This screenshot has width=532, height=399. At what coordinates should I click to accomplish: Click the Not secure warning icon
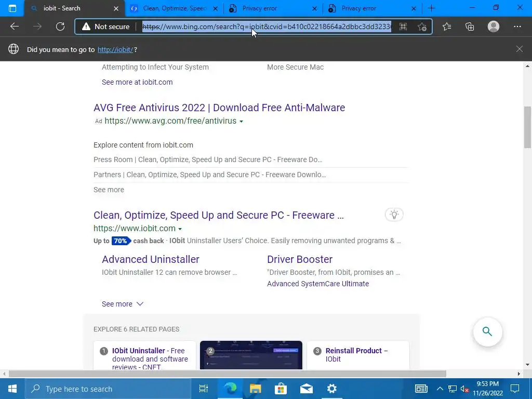(86, 26)
